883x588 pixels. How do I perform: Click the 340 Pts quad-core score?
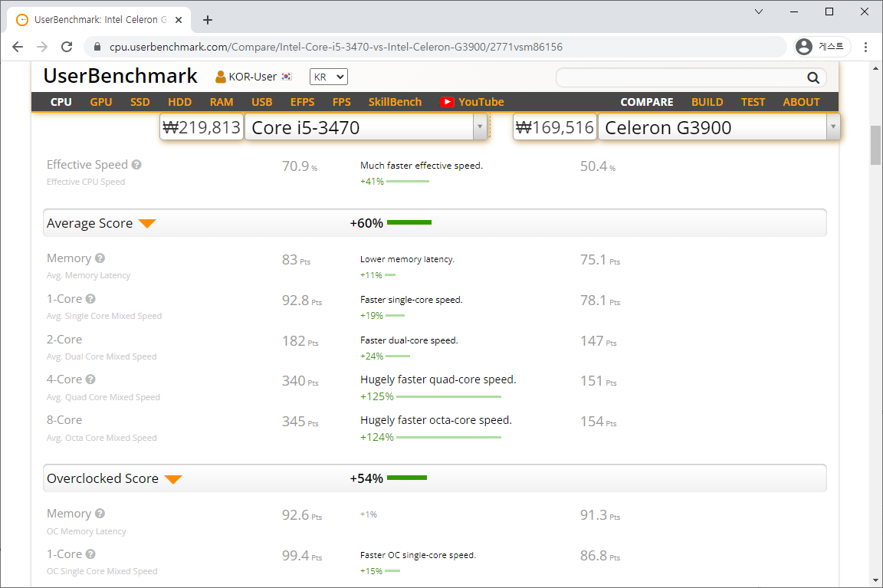tap(300, 381)
